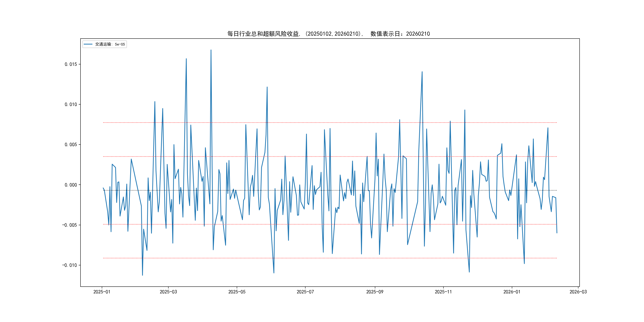Click the 0.005 y-axis tick label
644x322 pixels.
coord(71,145)
